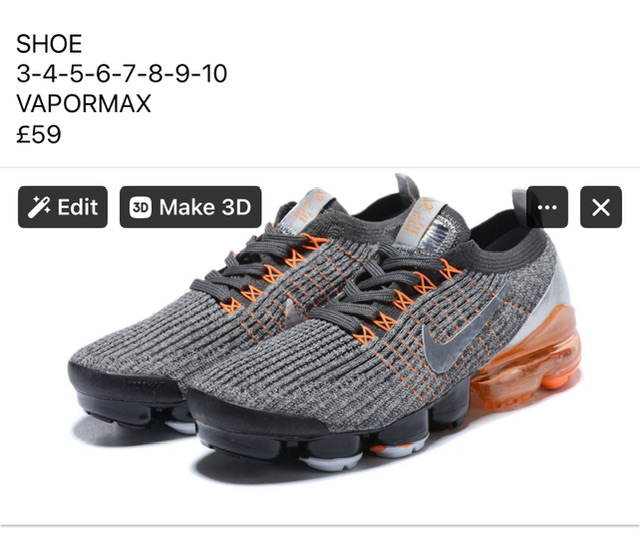Click the Make 3D text label

pos(205,207)
